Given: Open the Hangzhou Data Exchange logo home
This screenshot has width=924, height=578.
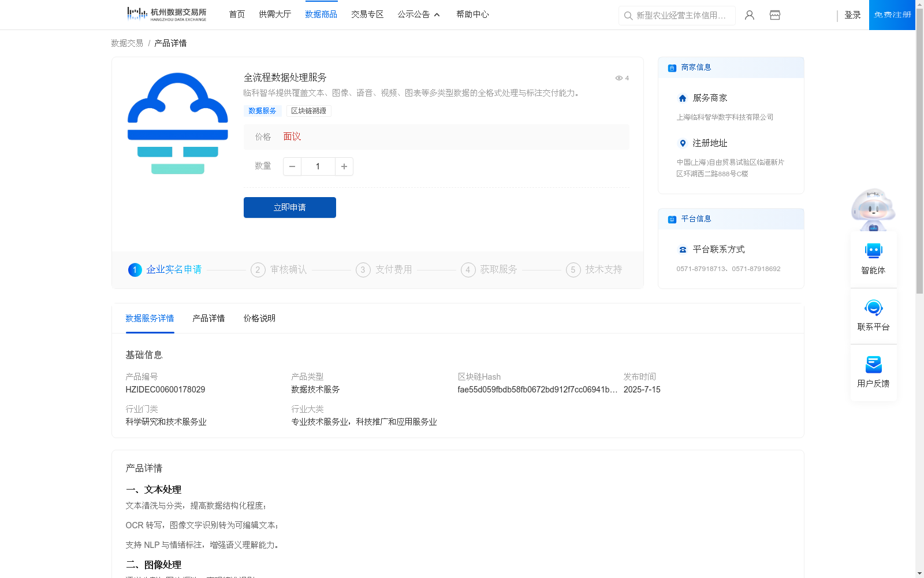Looking at the screenshot, I should click(x=166, y=14).
